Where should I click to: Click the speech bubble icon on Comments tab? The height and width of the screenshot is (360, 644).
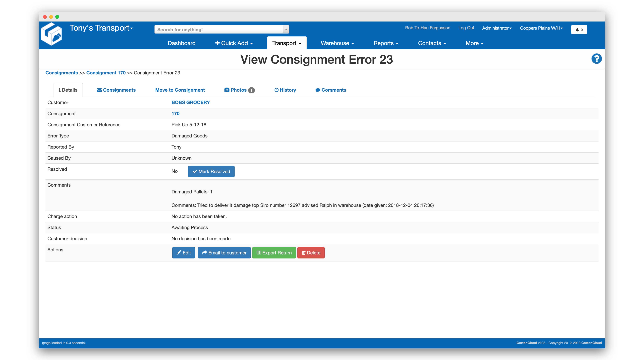click(318, 90)
